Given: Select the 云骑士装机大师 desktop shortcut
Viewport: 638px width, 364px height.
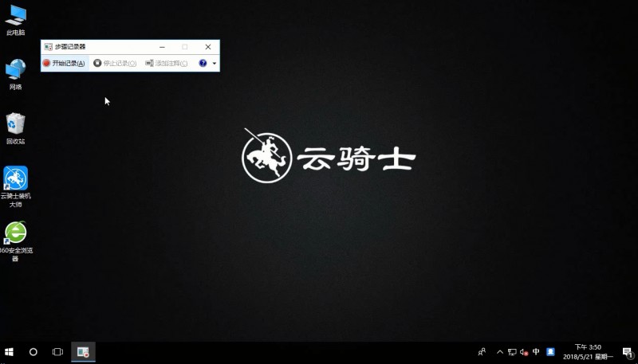Looking at the screenshot, I should coord(16,186).
